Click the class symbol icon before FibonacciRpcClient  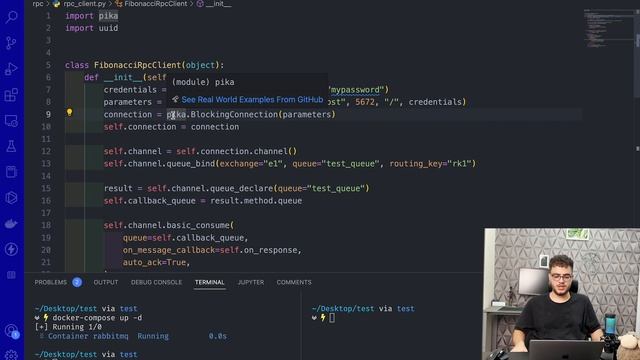[x=119, y=4]
